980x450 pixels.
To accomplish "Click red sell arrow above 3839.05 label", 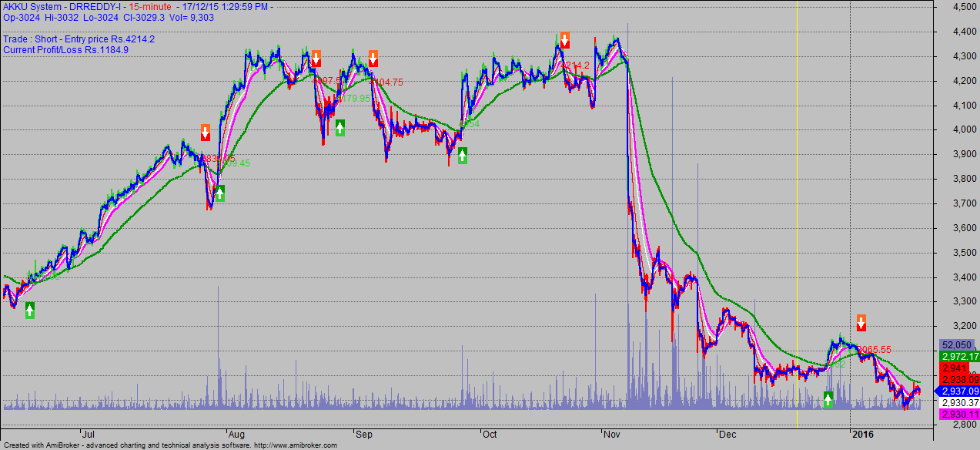I will pyautogui.click(x=206, y=132).
